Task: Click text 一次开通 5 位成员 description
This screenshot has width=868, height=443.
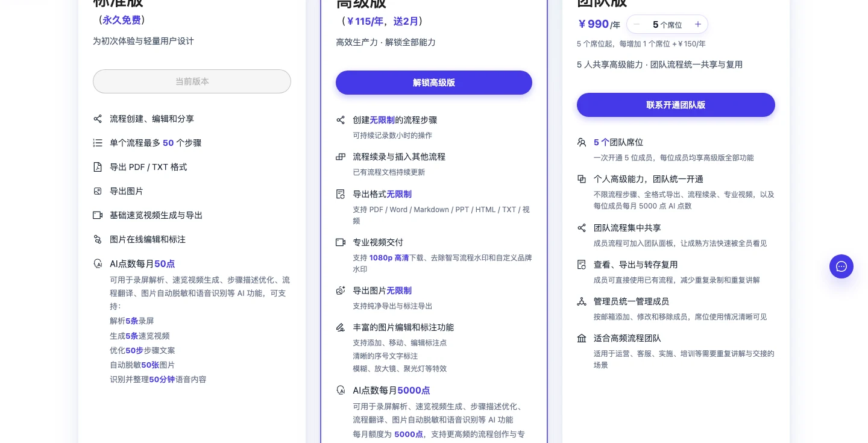Action: pyautogui.click(x=674, y=158)
